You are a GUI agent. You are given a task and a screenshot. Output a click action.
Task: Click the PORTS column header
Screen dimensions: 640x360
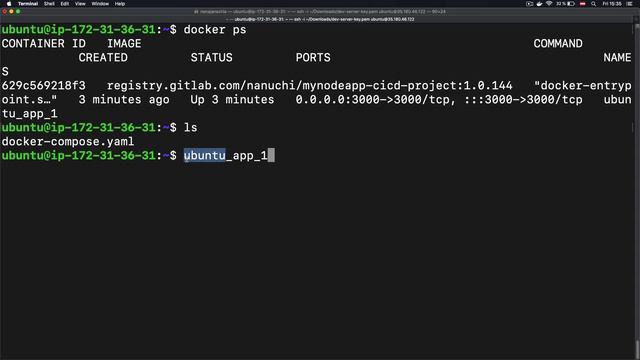pyautogui.click(x=313, y=58)
